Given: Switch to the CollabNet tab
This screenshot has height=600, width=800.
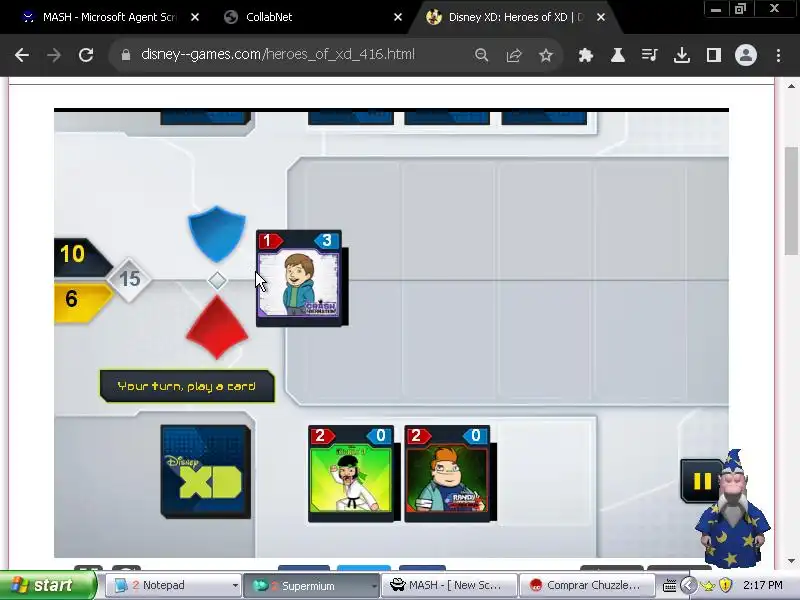Looking at the screenshot, I should pyautogui.click(x=269, y=17).
